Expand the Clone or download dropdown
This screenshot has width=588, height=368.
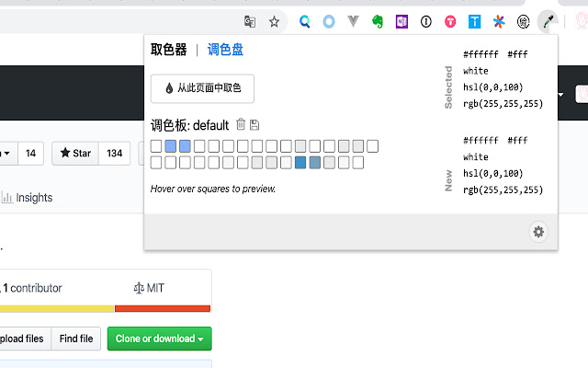[159, 339]
